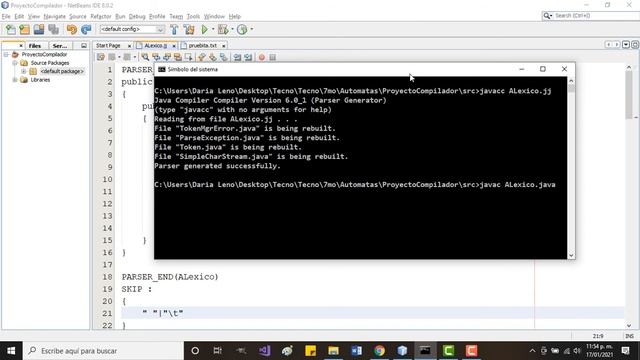640x360 pixels.
Task: Open the Source menu
Action: pyautogui.click(x=78, y=16)
